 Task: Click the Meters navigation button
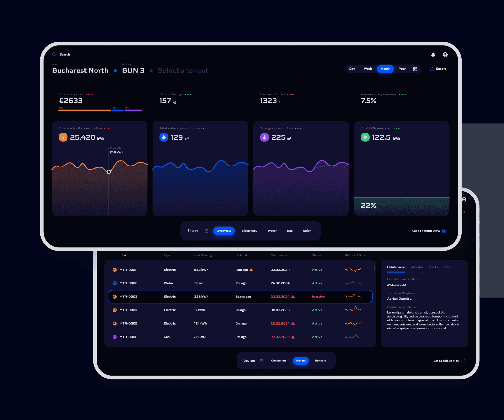click(301, 360)
